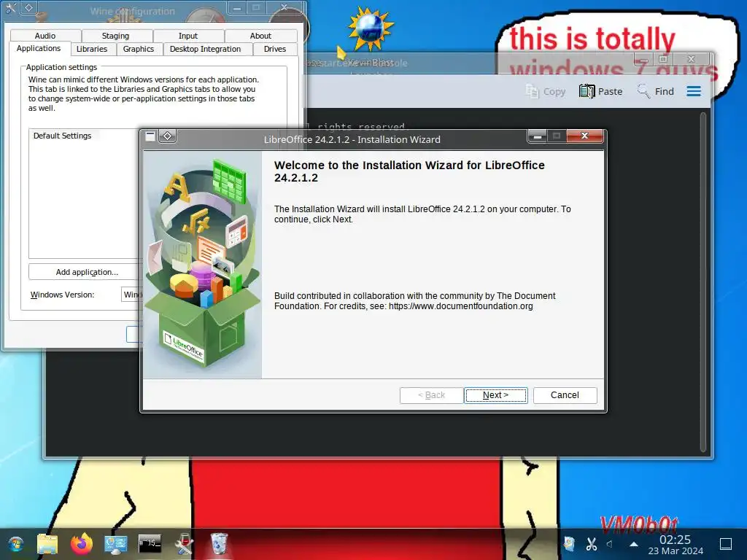Minimize the LibreOffice Installation Wizard window
This screenshot has height=560, width=747.
pyautogui.click(x=538, y=136)
